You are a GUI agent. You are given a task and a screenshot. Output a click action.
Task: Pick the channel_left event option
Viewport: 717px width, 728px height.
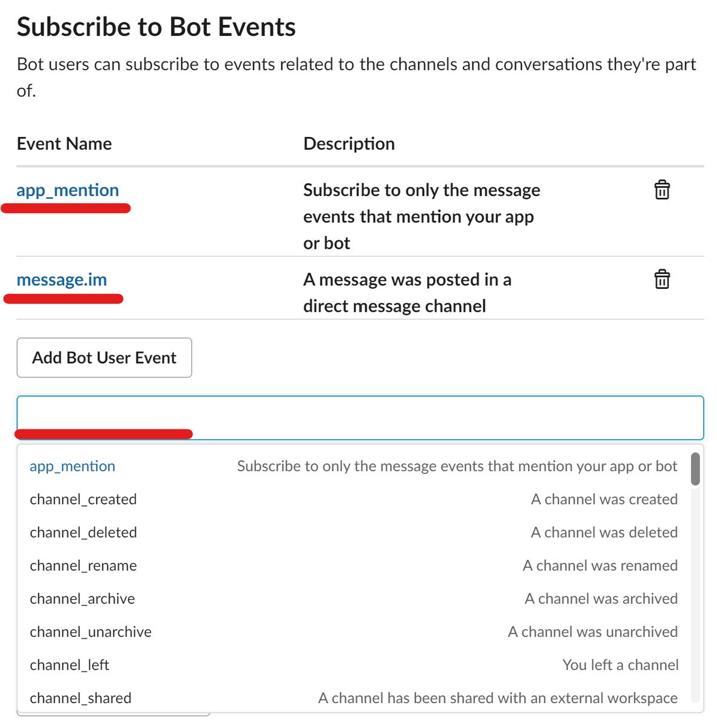[x=354, y=665]
